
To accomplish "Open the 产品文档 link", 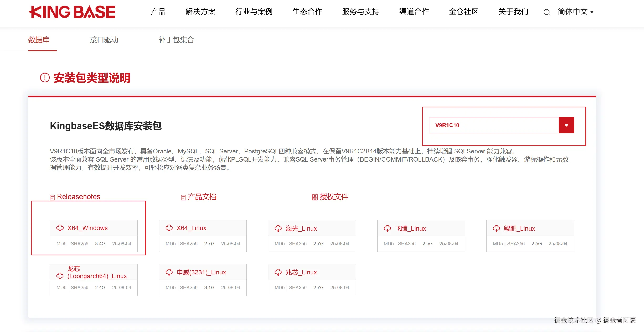I will (x=202, y=197).
